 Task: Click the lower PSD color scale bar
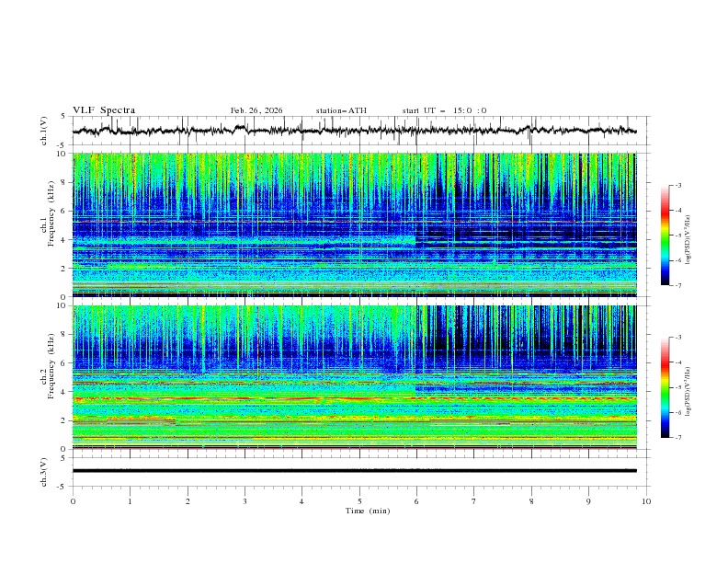point(665,387)
